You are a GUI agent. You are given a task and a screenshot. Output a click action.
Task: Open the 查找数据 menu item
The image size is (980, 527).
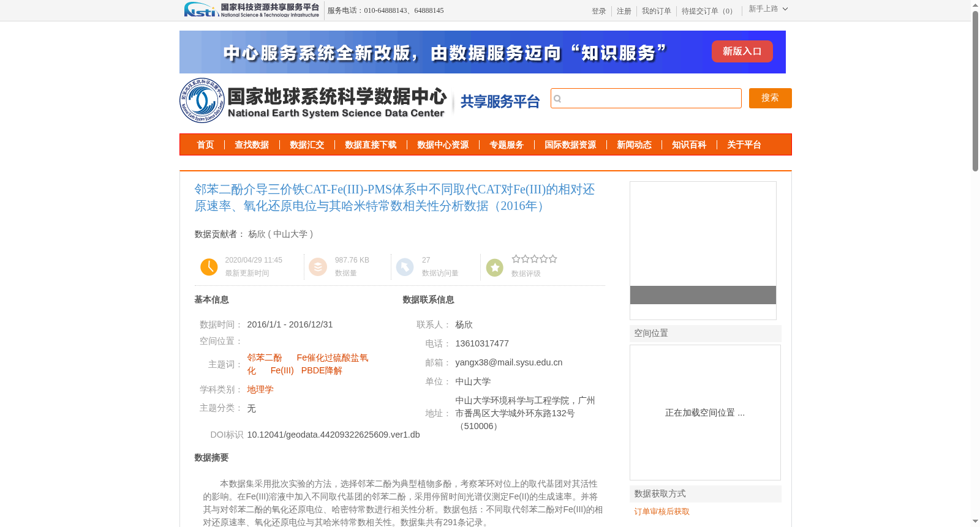(252, 145)
